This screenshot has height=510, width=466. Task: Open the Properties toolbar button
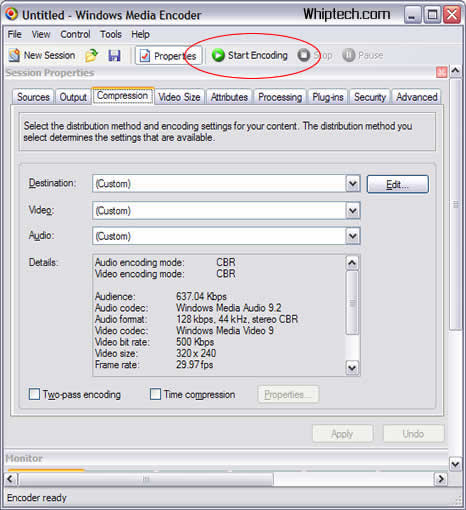click(x=169, y=56)
